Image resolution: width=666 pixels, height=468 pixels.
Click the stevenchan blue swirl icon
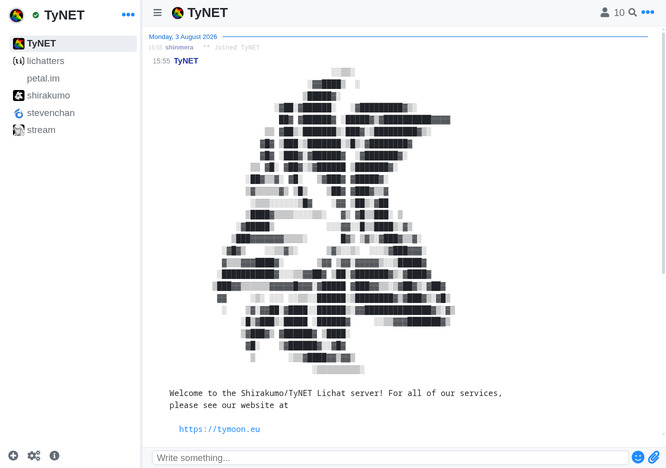[18, 113]
